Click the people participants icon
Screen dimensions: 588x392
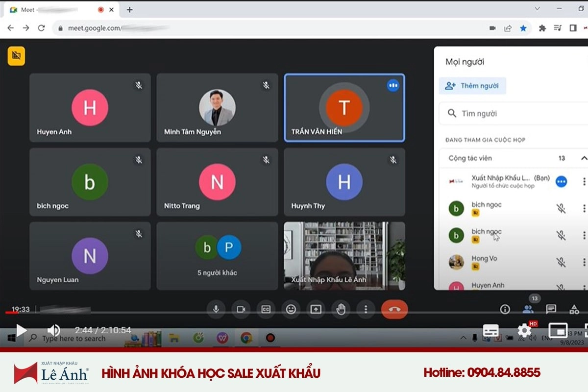pyautogui.click(x=528, y=309)
